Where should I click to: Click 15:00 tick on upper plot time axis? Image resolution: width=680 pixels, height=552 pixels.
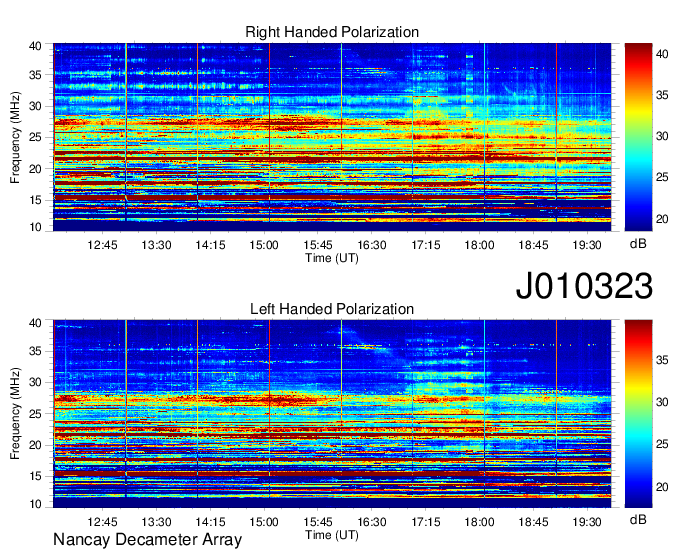click(264, 245)
